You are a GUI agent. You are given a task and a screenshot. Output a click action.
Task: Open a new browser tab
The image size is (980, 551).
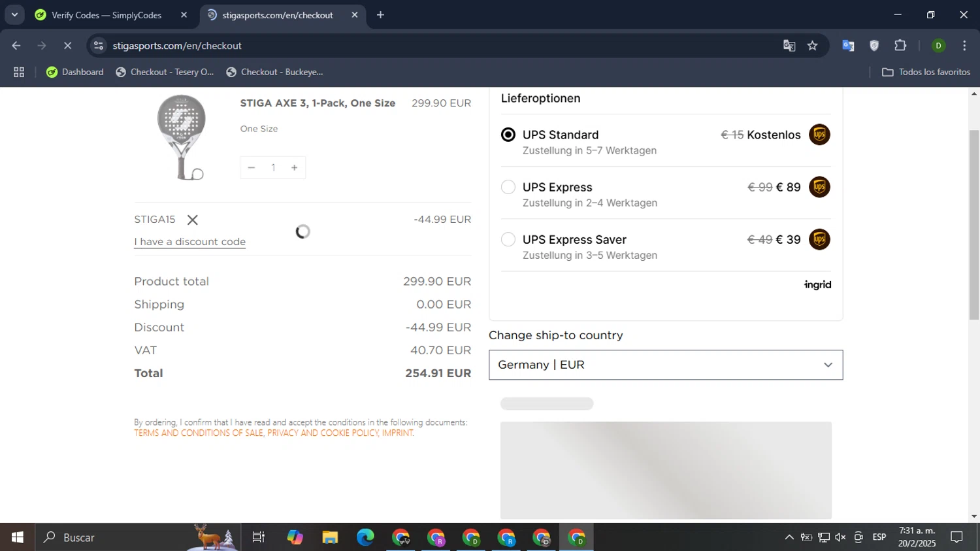pos(380,15)
